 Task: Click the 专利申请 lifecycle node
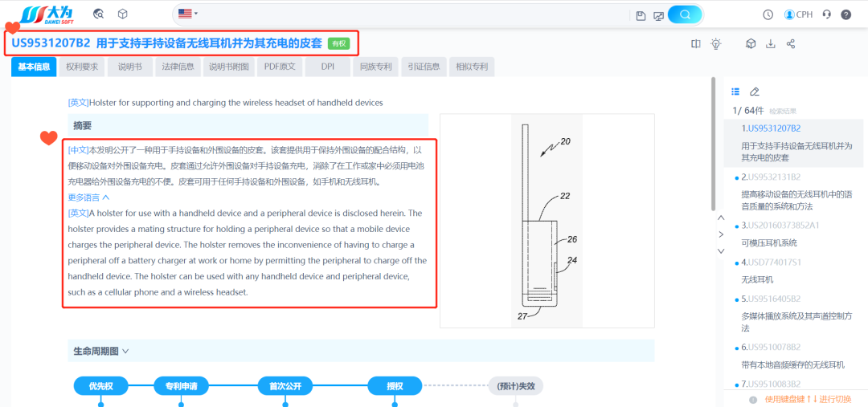(x=181, y=386)
